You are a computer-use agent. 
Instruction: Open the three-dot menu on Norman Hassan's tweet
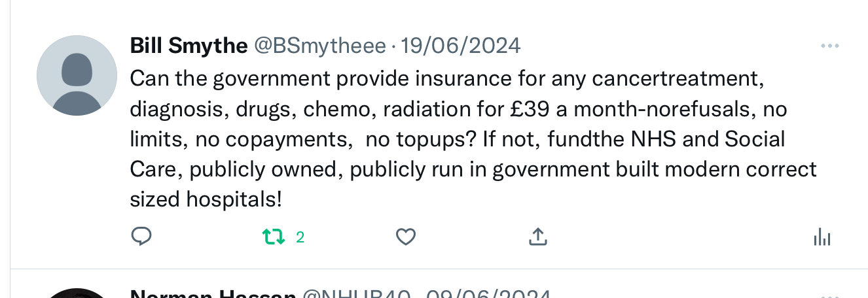[x=829, y=295]
